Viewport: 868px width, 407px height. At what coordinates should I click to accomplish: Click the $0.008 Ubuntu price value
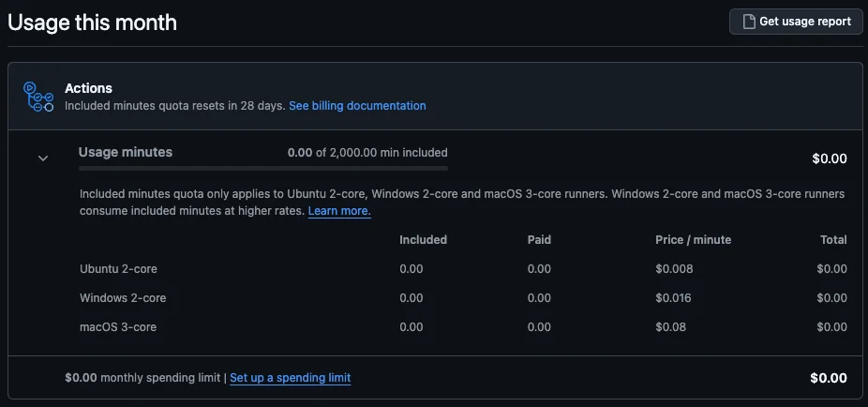(x=674, y=269)
